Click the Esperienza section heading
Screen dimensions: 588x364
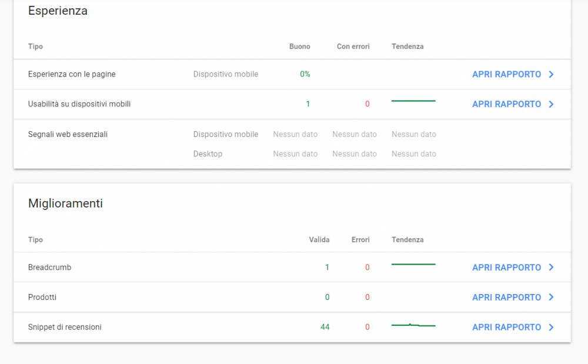coord(57,11)
